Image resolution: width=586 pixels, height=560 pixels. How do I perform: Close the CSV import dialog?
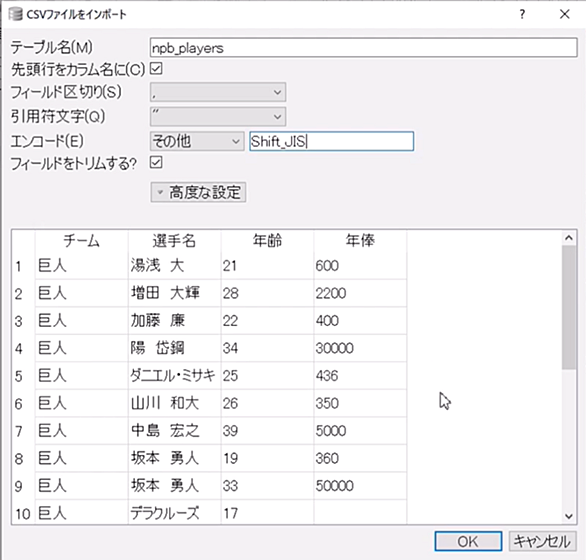pyautogui.click(x=565, y=15)
